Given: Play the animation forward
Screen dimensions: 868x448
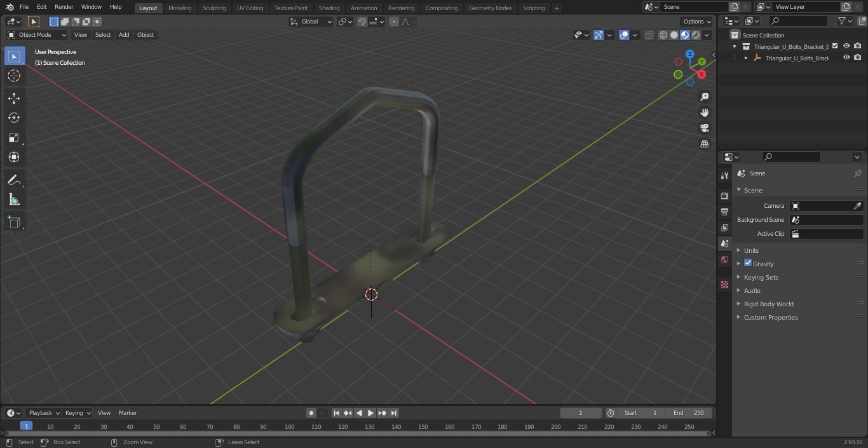Looking at the screenshot, I should coord(370,413).
